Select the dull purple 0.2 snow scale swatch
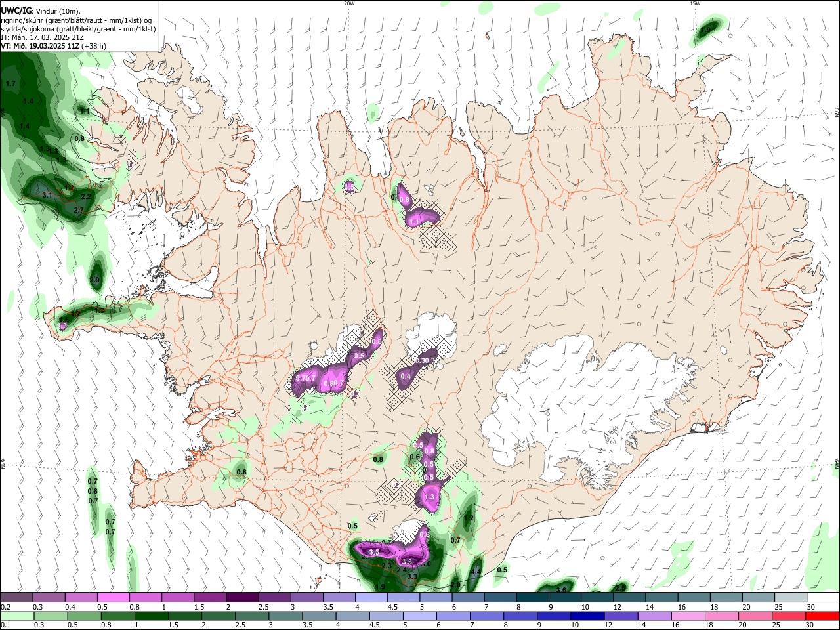Image resolution: width=840 pixels, height=630 pixels. point(16,597)
